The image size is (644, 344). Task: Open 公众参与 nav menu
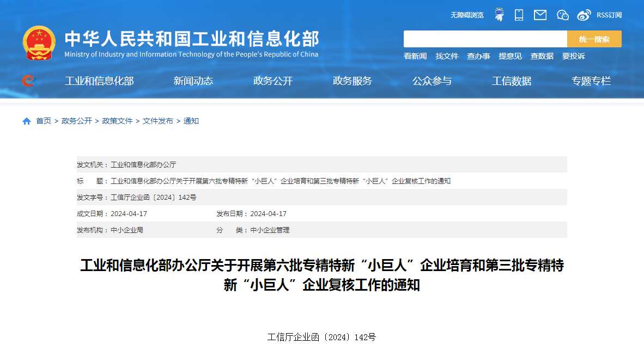[x=432, y=81]
